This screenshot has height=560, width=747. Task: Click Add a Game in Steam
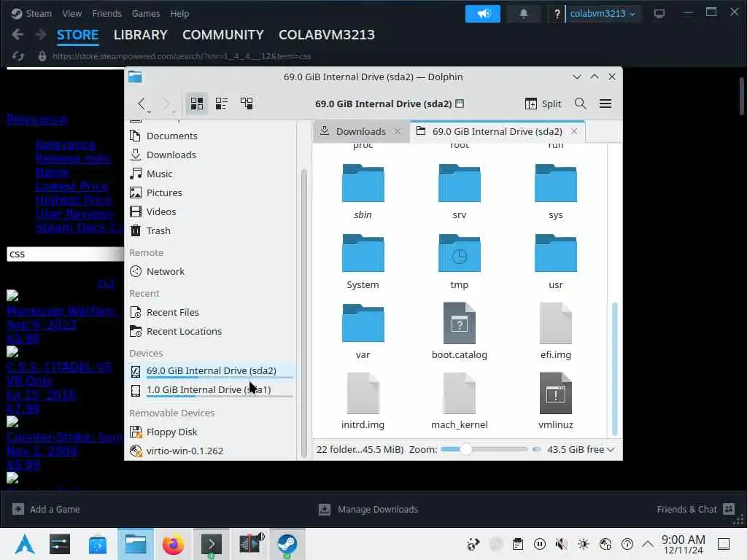pyautogui.click(x=46, y=509)
